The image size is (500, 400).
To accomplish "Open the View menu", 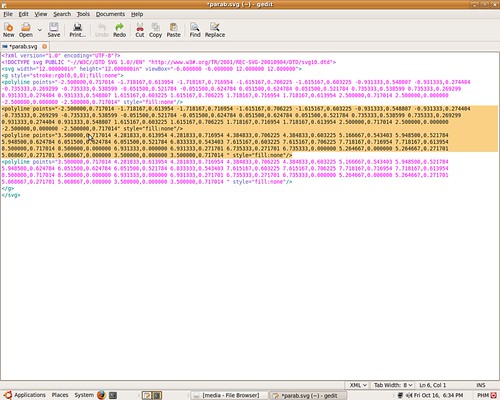I will [41, 14].
